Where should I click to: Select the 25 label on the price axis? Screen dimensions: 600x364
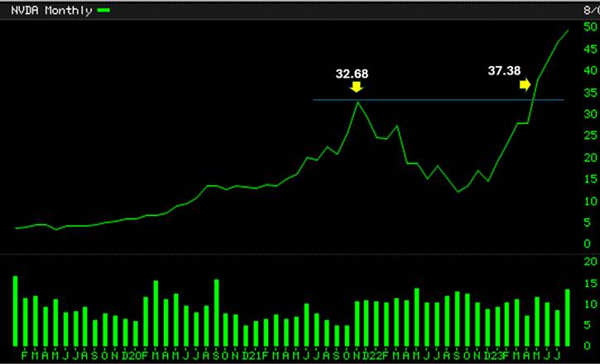(590, 136)
